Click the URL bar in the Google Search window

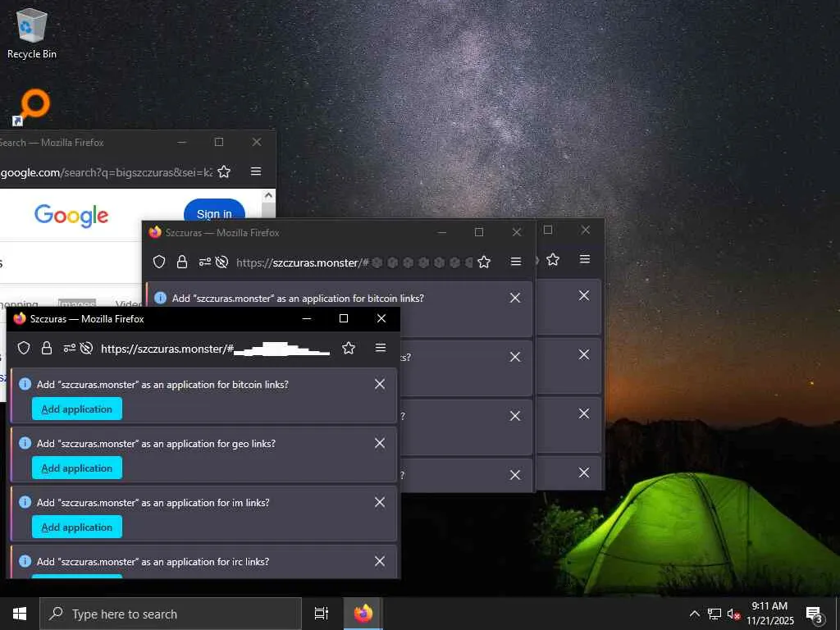coord(106,172)
